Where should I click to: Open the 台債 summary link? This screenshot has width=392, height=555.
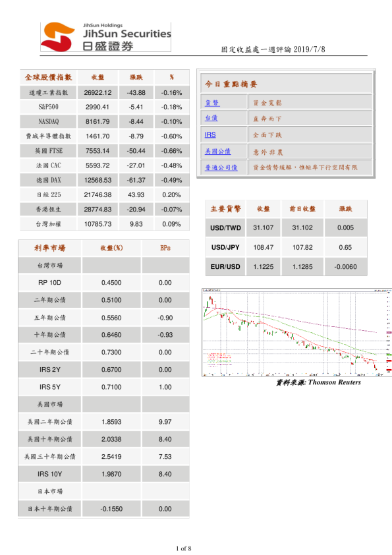pyautogui.click(x=211, y=118)
